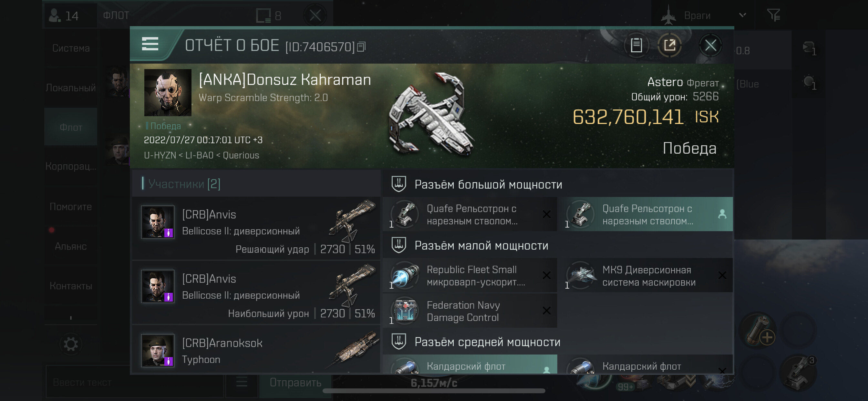This screenshot has width=868, height=401.
Task: Switch to Локальный chat tab
Action: coord(71,87)
